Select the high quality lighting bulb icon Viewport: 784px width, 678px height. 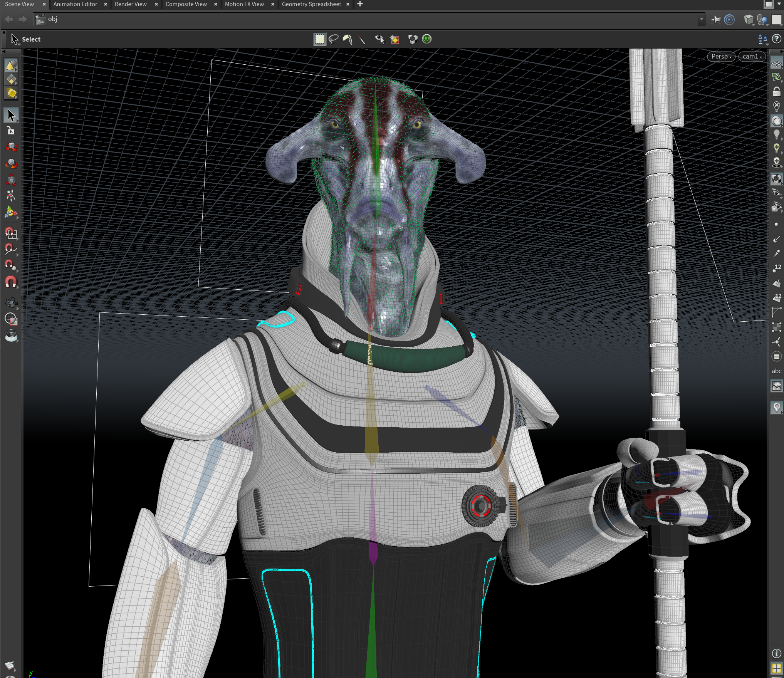click(x=776, y=148)
